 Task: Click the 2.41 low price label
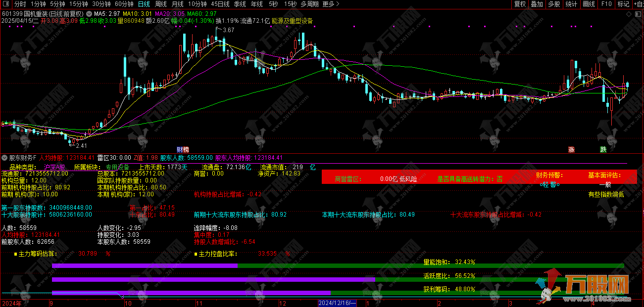pyautogui.click(x=81, y=145)
